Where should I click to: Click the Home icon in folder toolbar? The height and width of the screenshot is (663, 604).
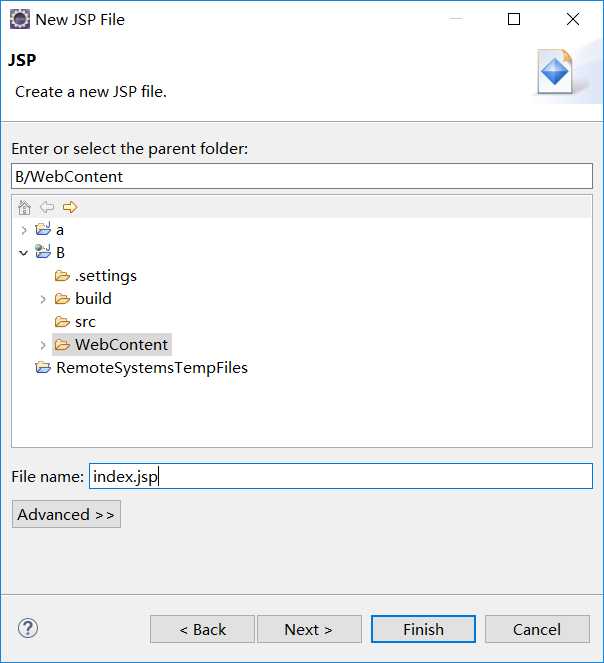click(25, 207)
